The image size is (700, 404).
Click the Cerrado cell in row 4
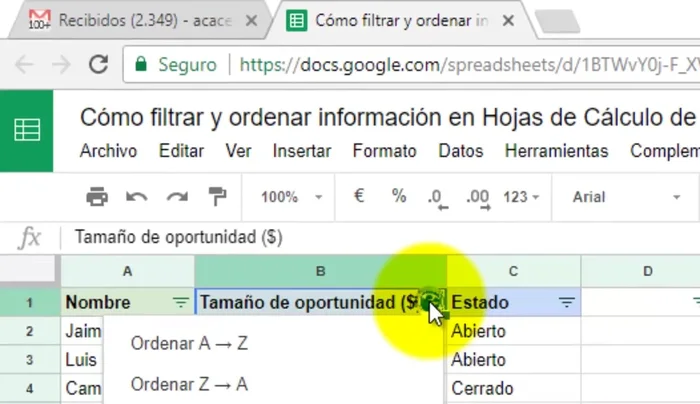(x=513, y=388)
